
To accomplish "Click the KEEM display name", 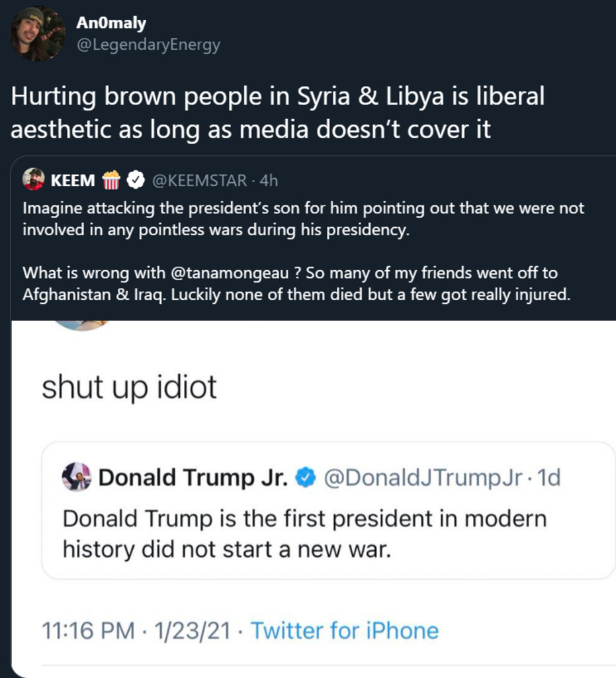I will pos(73,179).
